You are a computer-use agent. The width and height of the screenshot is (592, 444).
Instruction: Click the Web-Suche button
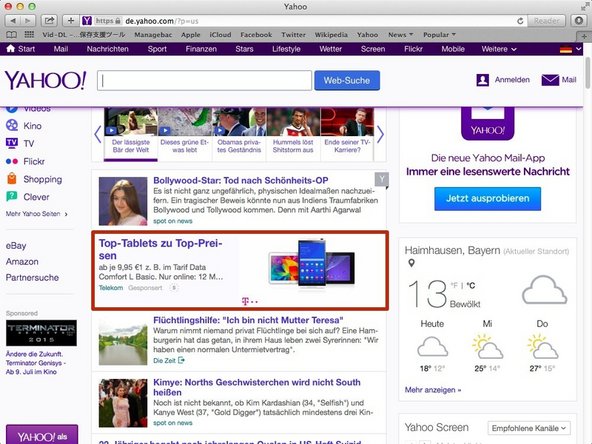(x=347, y=80)
